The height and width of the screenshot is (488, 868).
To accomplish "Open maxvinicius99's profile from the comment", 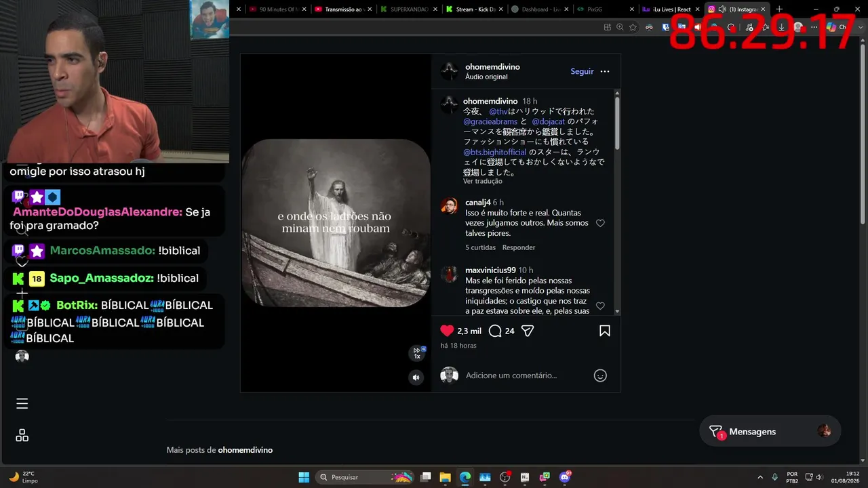I will click(490, 270).
